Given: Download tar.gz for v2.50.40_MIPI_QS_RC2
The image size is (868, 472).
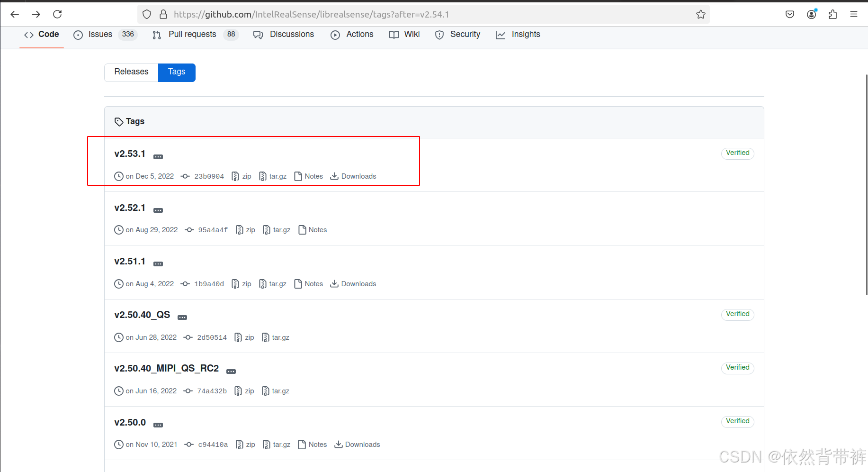Looking at the screenshot, I should pos(276,391).
